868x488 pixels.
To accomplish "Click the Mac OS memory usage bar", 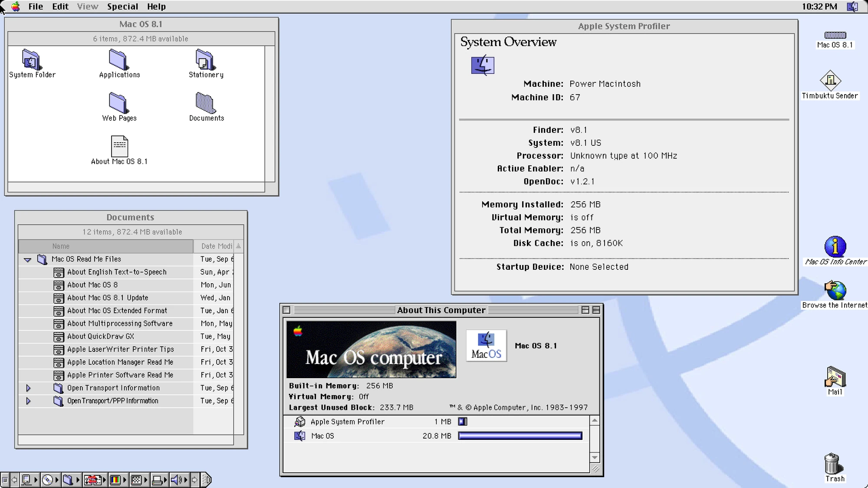I will 519,436.
